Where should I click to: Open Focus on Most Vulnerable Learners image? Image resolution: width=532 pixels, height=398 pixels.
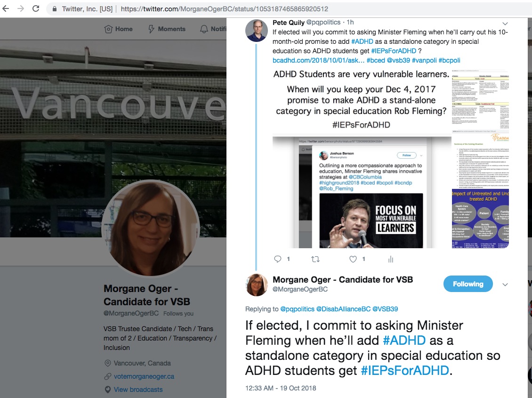(371, 221)
